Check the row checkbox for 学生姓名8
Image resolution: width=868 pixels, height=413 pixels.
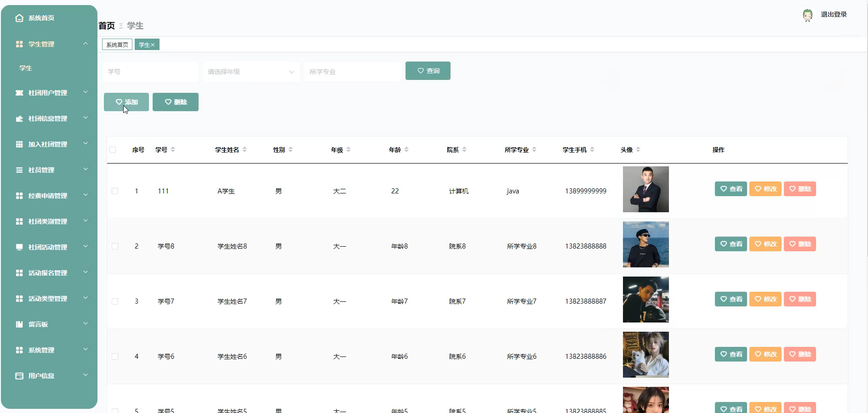115,246
